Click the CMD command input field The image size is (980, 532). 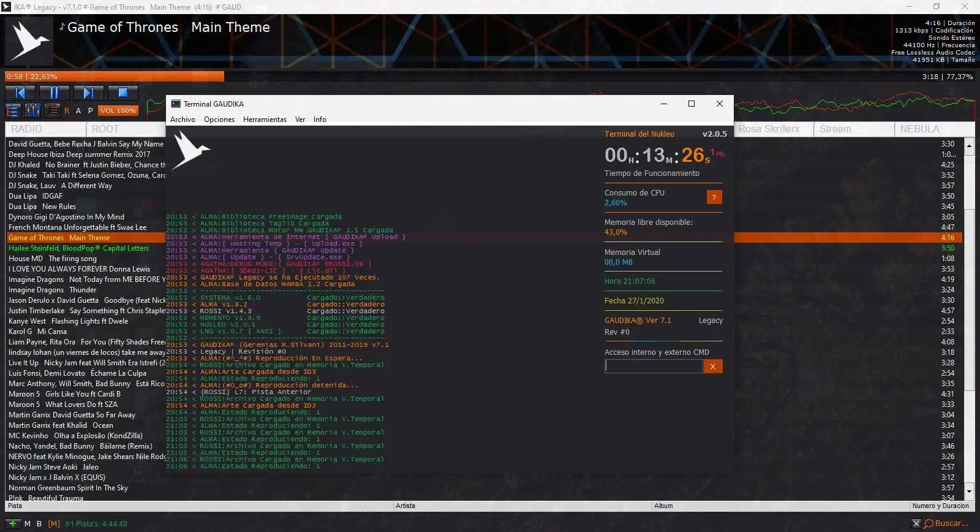coord(654,366)
